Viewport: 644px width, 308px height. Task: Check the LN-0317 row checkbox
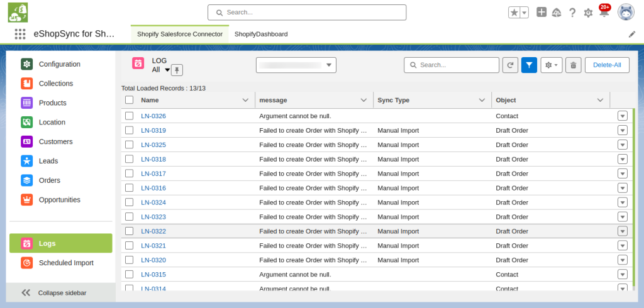click(x=130, y=173)
